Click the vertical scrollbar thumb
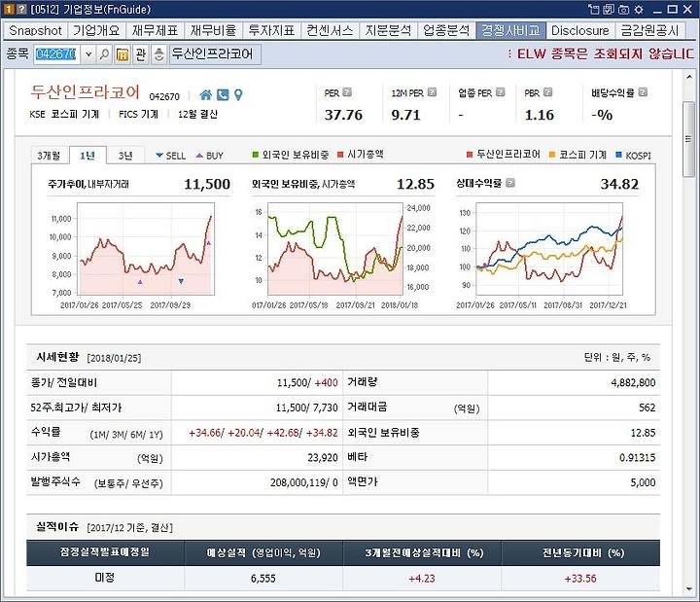 (x=689, y=139)
